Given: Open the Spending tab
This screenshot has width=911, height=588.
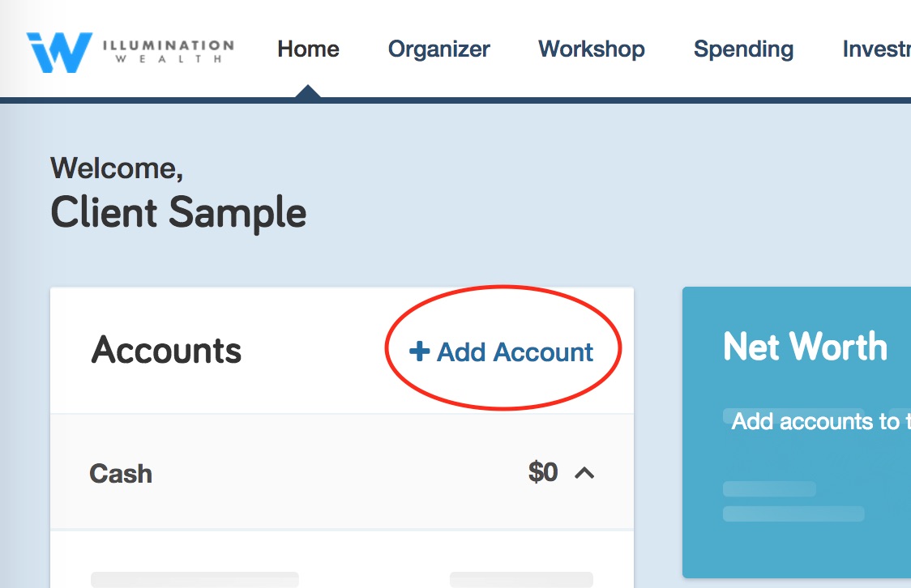Looking at the screenshot, I should click(x=743, y=49).
